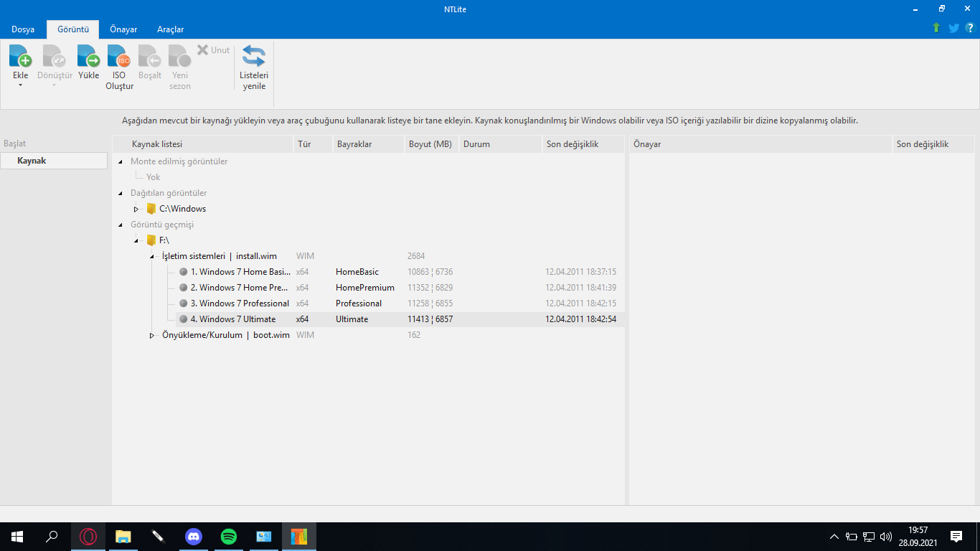Collapse the Dağıtılan görüntüler group
The height and width of the screenshot is (551, 980).
pyautogui.click(x=121, y=194)
